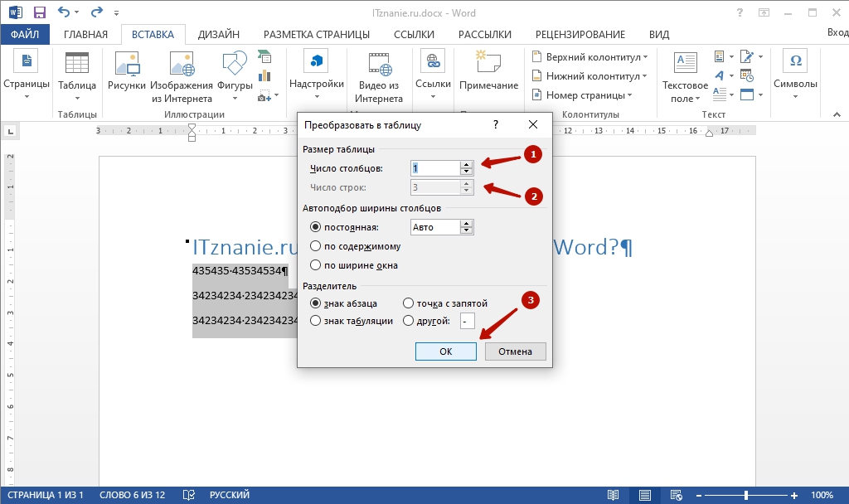
Task: Select the 'точка с запятой' separator option
Action: 408,303
